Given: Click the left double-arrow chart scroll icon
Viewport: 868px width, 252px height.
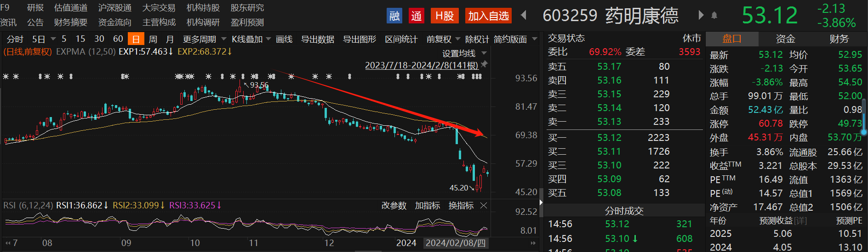Looking at the screenshot, I should tap(8, 243).
